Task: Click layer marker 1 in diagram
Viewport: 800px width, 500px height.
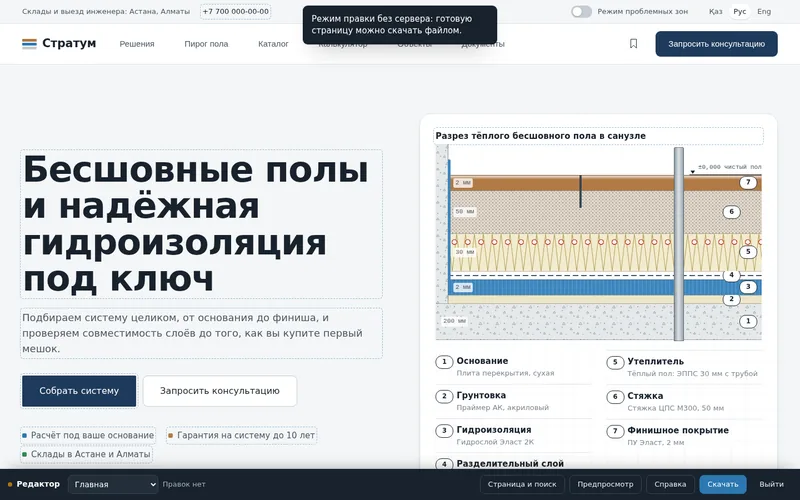Action: click(748, 321)
